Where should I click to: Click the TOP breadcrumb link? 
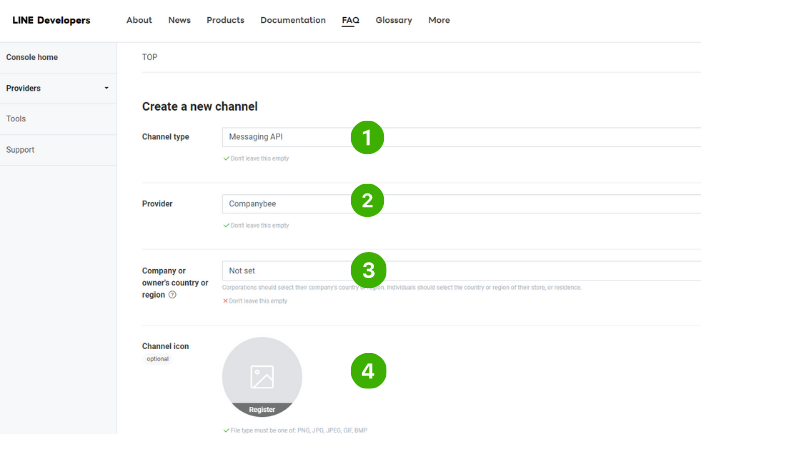(x=150, y=57)
